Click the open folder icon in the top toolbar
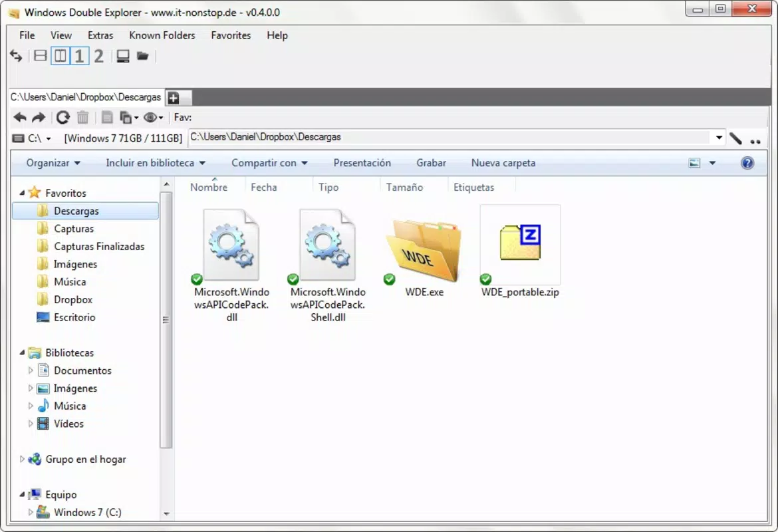The width and height of the screenshot is (778, 532). (x=143, y=56)
